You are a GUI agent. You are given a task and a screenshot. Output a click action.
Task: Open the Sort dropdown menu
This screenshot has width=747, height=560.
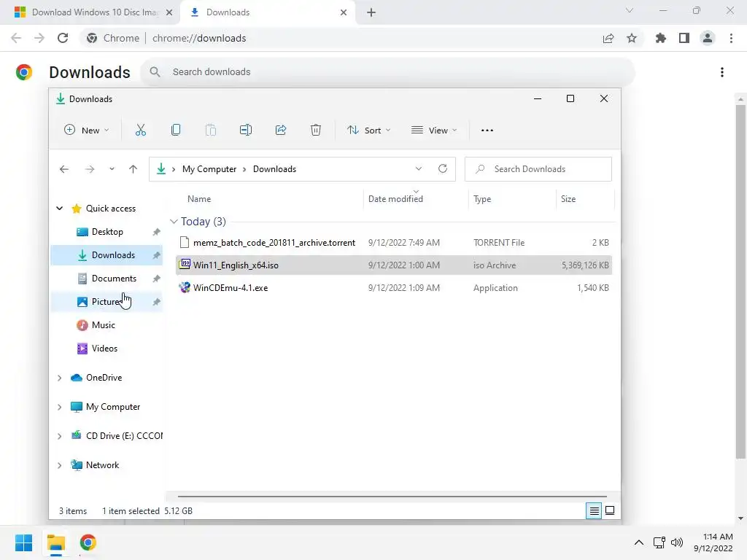[368, 130]
